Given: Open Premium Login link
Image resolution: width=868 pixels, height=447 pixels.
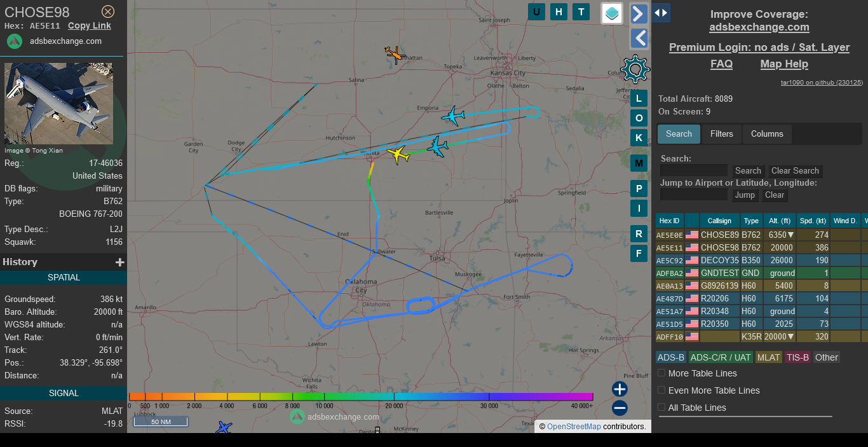Looking at the screenshot, I should click(x=759, y=47).
